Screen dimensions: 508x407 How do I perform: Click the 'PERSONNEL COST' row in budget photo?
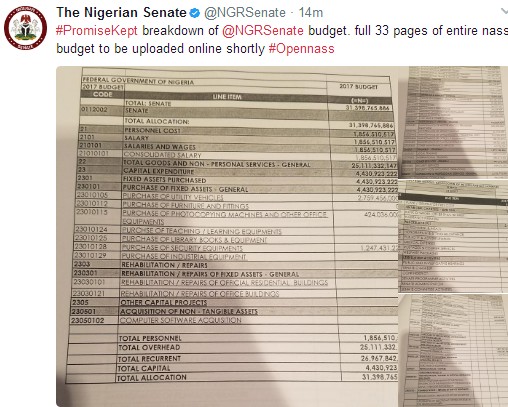pos(152,130)
